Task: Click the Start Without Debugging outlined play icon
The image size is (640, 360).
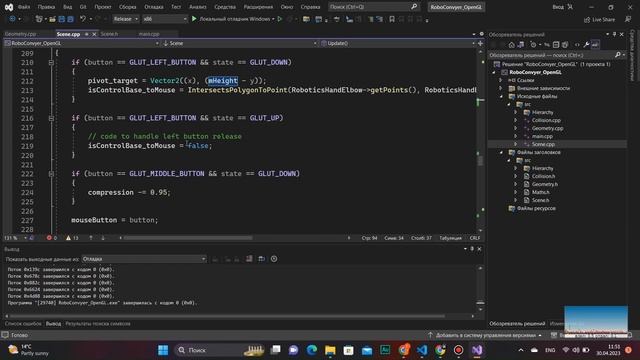Action: 280,19
